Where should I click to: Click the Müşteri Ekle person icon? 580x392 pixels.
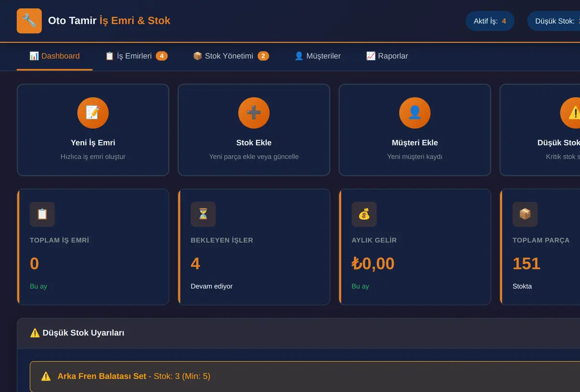pos(415,113)
